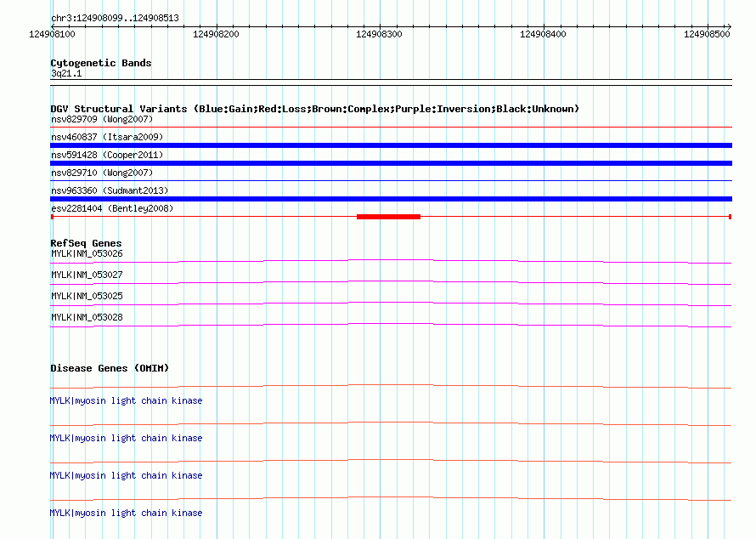756x539 pixels.
Task: Open transcript MYLK|NM_053027
Action: pos(87,275)
